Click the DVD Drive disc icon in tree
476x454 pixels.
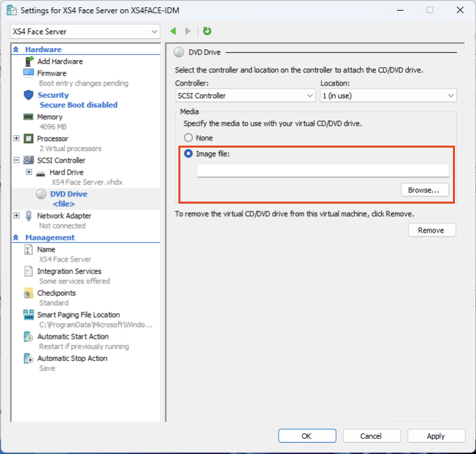(41, 194)
